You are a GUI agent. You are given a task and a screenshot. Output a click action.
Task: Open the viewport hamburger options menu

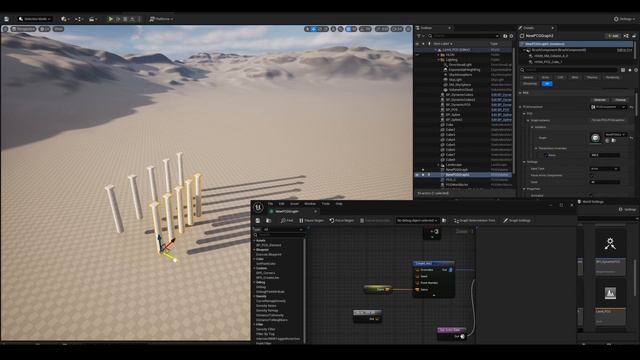5,29
